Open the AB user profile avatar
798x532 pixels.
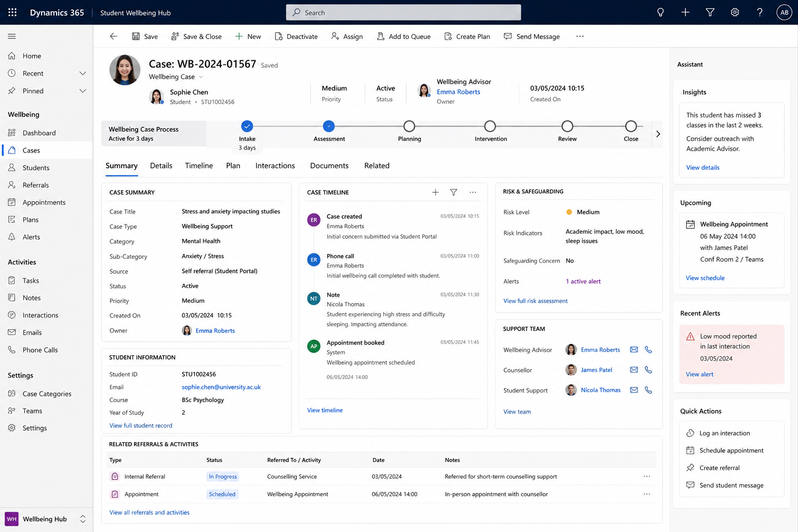coord(784,12)
